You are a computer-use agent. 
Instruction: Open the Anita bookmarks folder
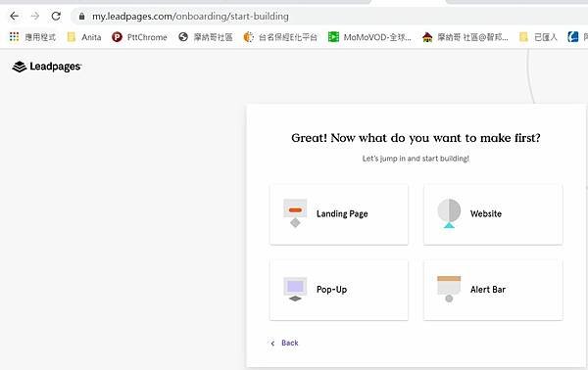point(84,37)
